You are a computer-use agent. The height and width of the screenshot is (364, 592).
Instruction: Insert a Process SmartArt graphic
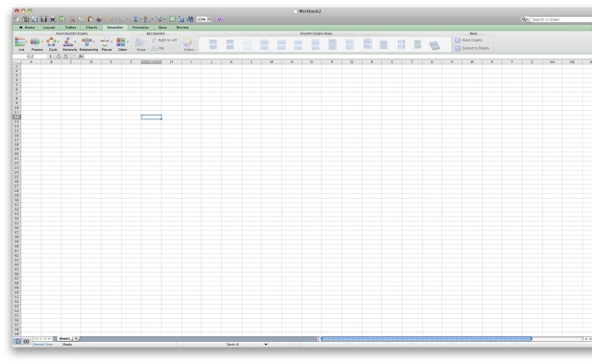pos(36,43)
